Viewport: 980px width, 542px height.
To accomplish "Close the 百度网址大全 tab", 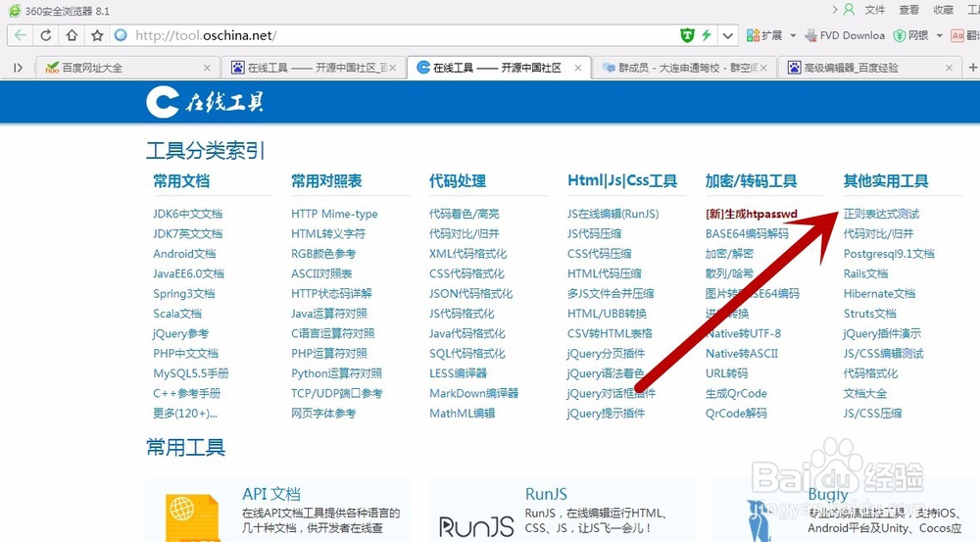I will 207,68.
